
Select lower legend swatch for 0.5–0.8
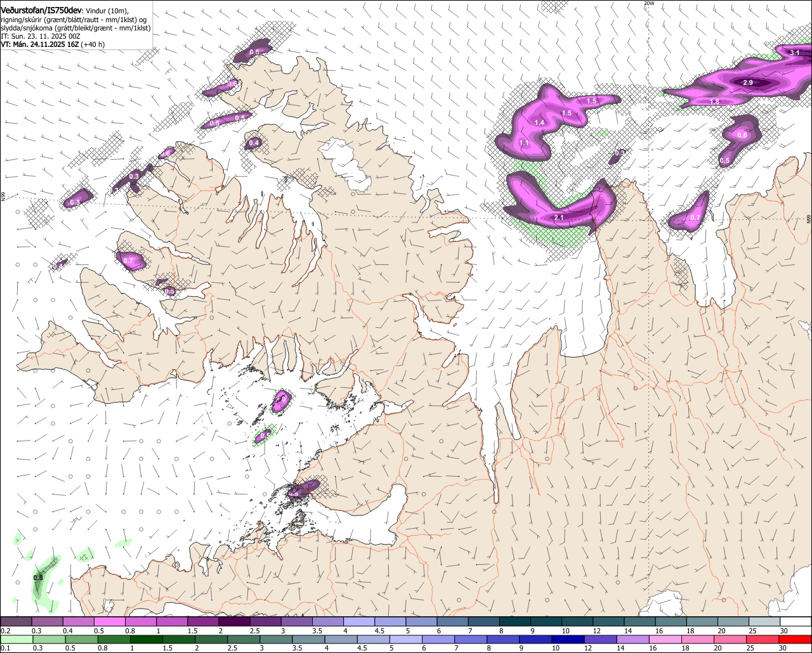click(82, 639)
